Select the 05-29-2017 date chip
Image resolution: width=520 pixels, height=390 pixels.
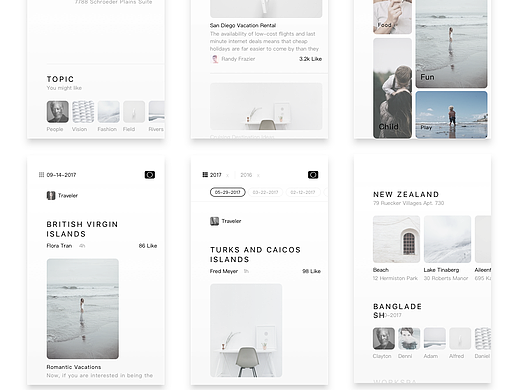coord(228,192)
